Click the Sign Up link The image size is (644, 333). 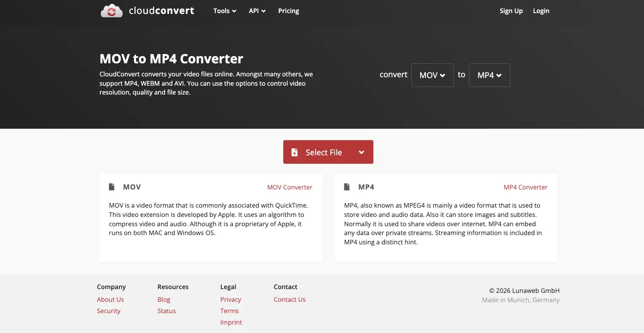pos(511,11)
